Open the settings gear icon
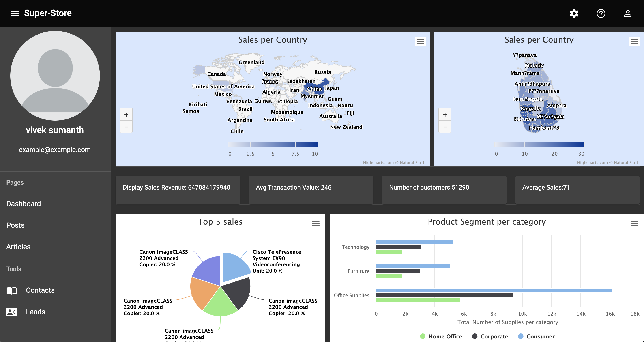 [x=574, y=13]
